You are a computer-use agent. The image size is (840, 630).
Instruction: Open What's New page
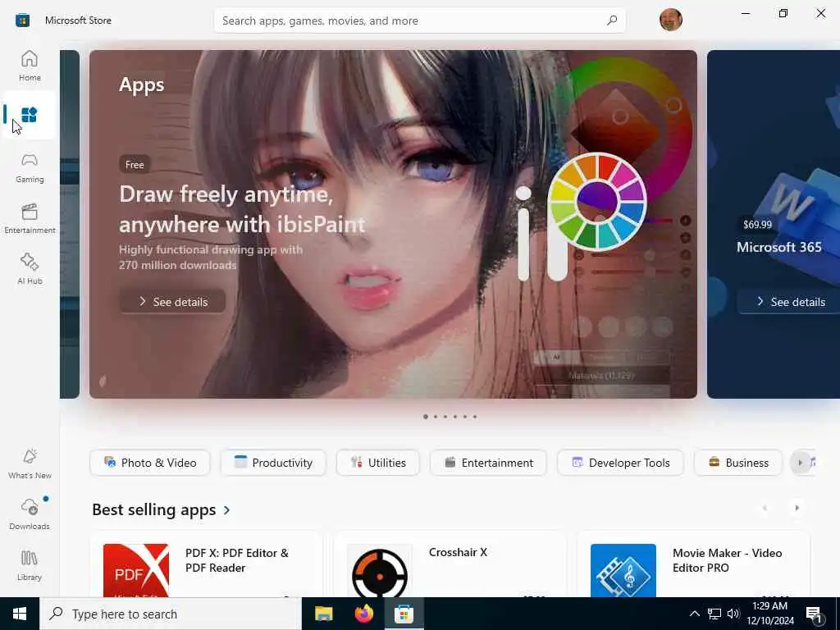click(30, 464)
